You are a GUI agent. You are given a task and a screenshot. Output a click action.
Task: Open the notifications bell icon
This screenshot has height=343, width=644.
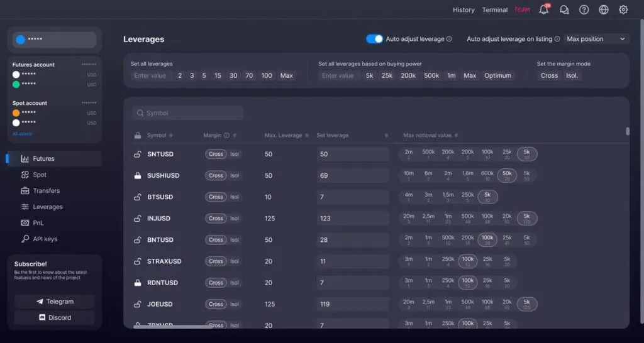(544, 9)
